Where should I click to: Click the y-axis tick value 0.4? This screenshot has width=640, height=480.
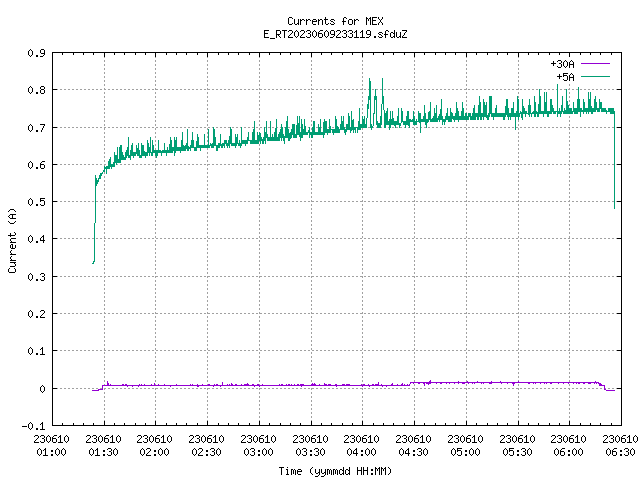pyautogui.click(x=36, y=239)
